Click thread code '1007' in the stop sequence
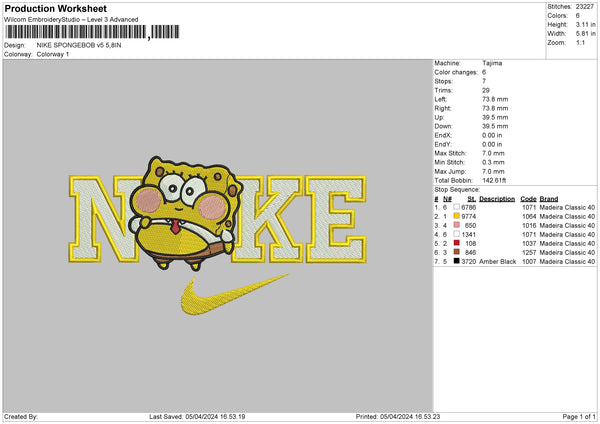 click(x=529, y=262)
